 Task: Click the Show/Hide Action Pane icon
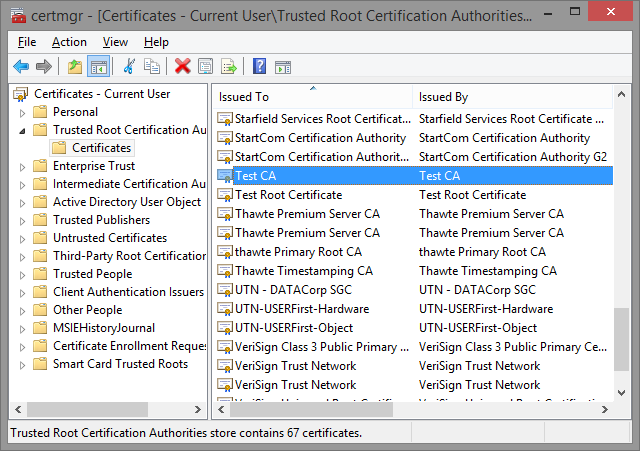283,67
